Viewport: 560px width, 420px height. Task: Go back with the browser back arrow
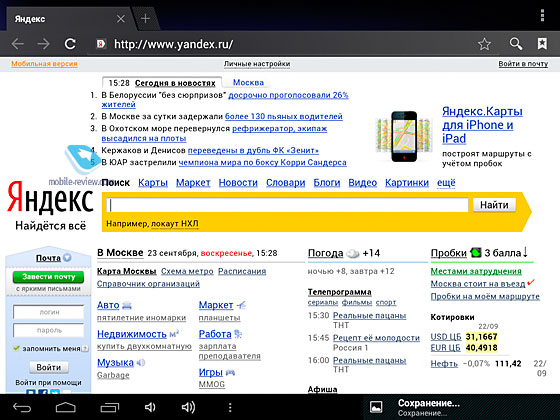[x=18, y=44]
